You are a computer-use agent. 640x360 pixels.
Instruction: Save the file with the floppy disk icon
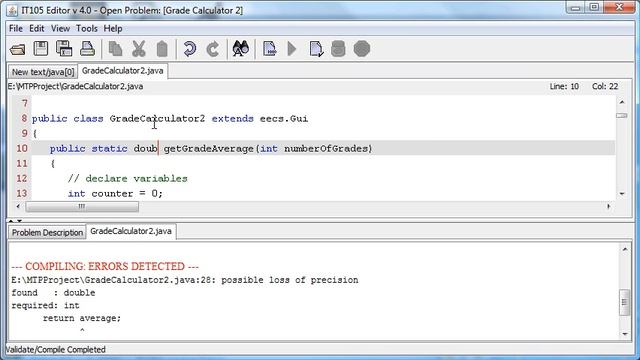tap(41, 49)
